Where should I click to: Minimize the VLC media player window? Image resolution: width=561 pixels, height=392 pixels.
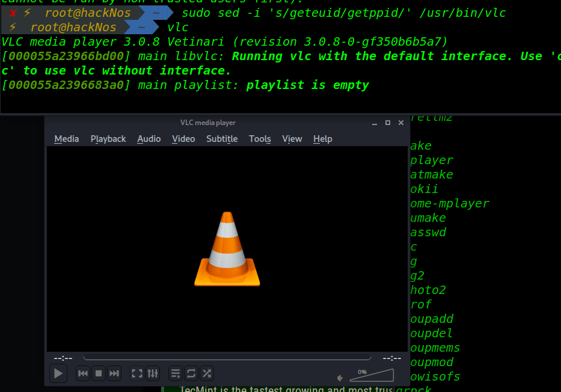click(375, 123)
